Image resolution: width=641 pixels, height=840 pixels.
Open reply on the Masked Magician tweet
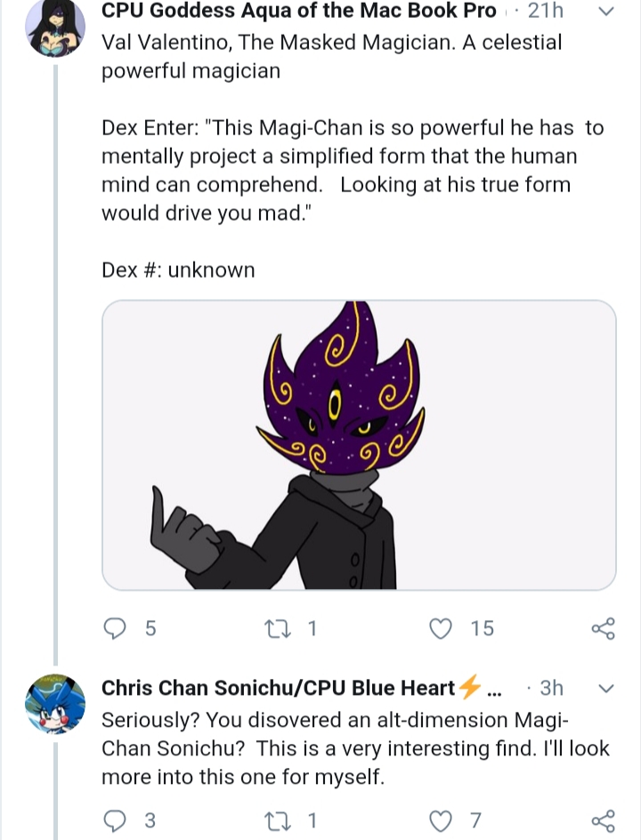pos(114,628)
